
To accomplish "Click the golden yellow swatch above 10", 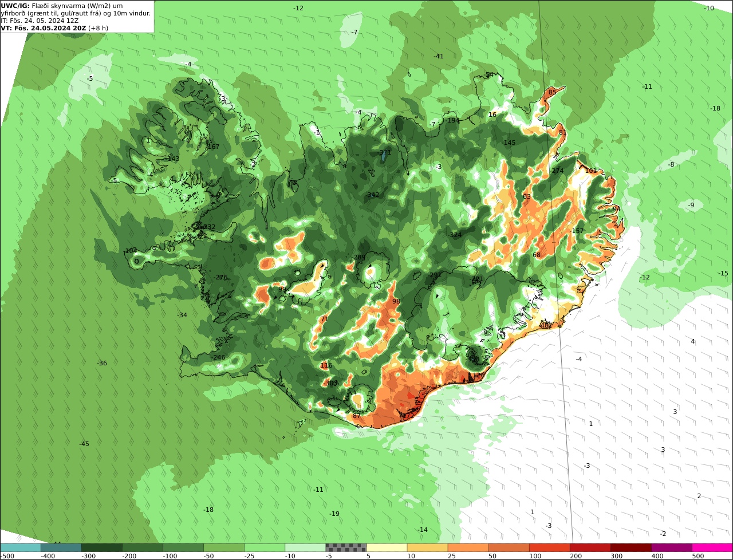I will [x=427, y=547].
